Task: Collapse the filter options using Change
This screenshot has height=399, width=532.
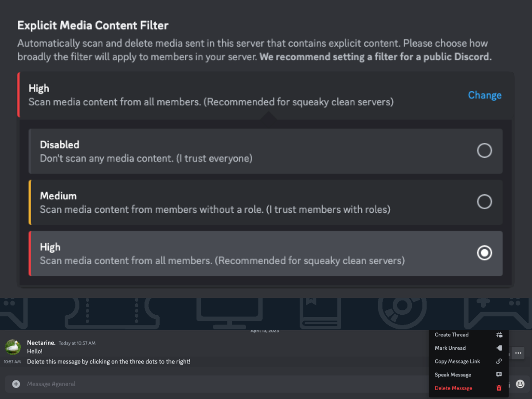Action: (x=485, y=95)
